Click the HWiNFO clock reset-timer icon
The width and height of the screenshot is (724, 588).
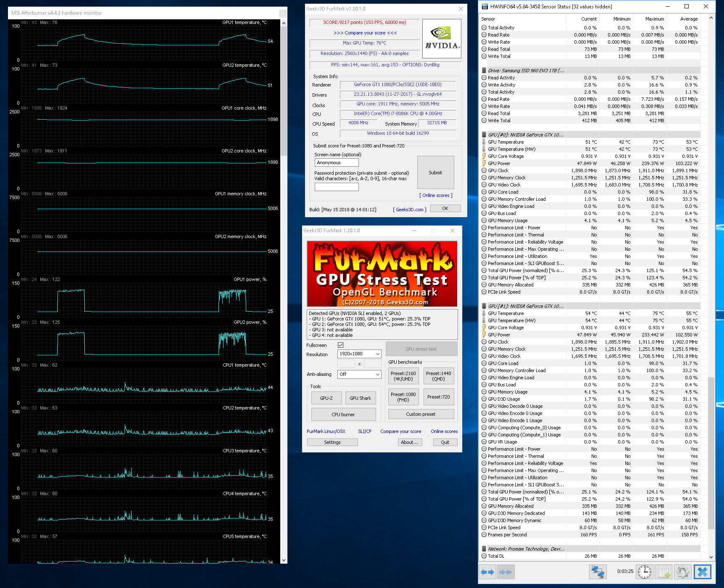(644, 572)
